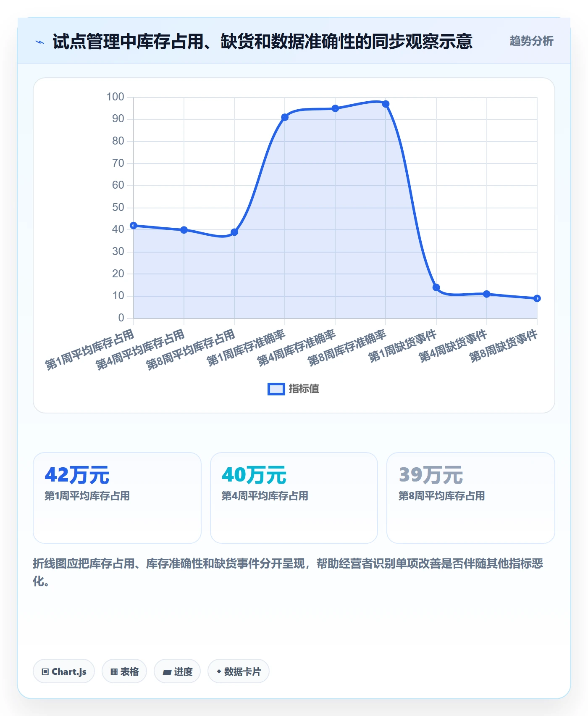This screenshot has height=716, width=588.
Task: Click the 第4周库存准确率 x-axis label
Action: coord(297,348)
